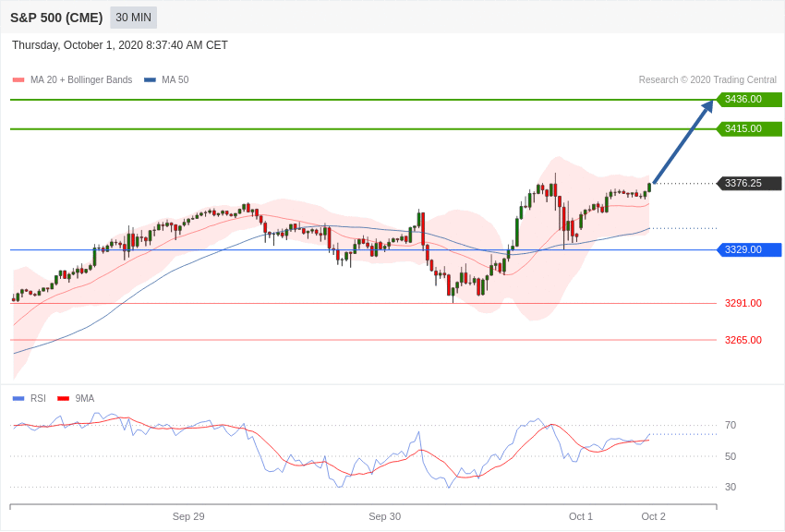
Task: Toggle the RSI legend label
Action: pos(38,398)
